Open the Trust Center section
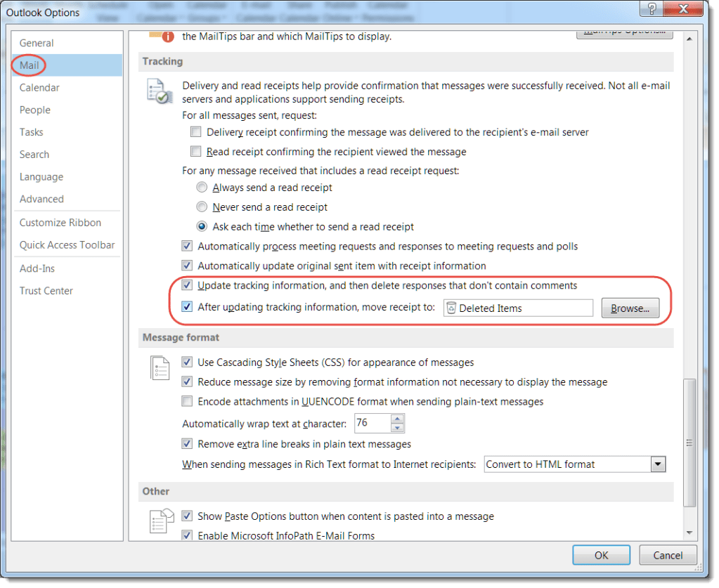Image resolution: width=719 pixels, height=588 pixels. [46, 290]
